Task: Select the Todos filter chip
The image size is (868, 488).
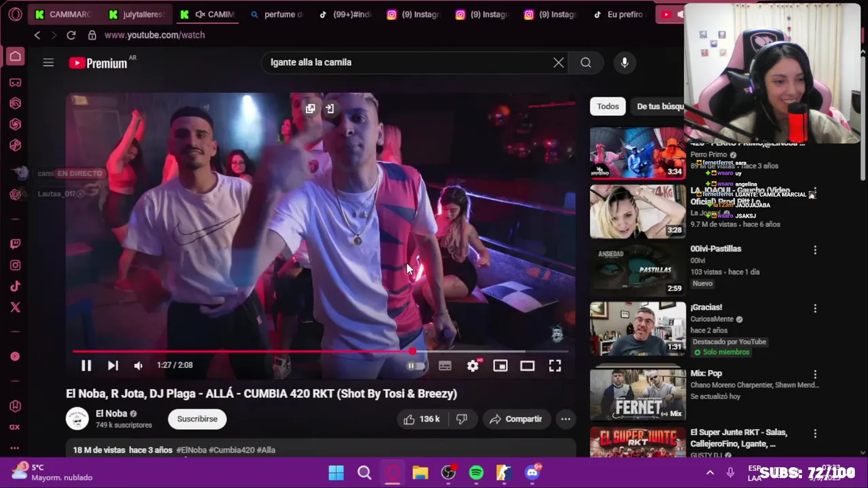Action: 608,106
